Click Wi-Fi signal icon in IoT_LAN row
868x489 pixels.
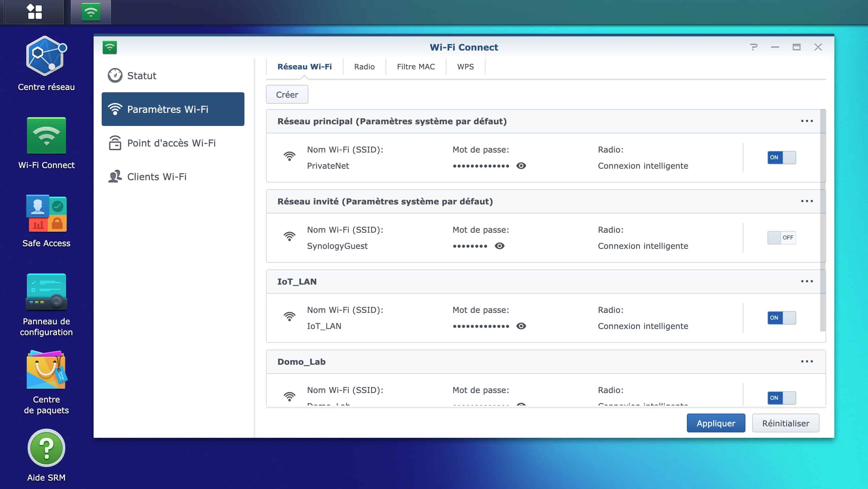point(289,317)
